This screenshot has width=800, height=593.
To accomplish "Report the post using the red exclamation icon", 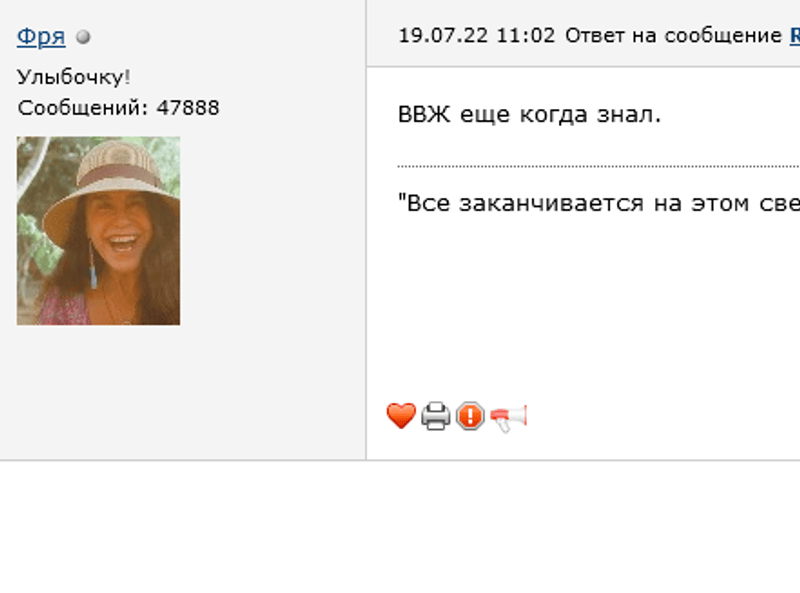I will (470, 415).
